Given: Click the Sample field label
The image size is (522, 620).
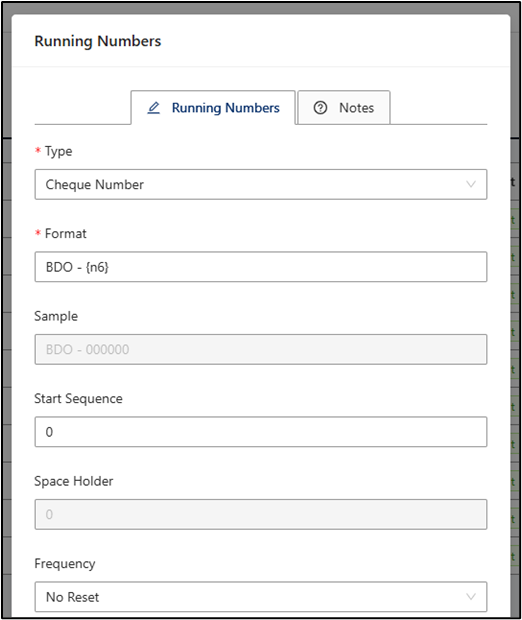Looking at the screenshot, I should coord(56,316).
